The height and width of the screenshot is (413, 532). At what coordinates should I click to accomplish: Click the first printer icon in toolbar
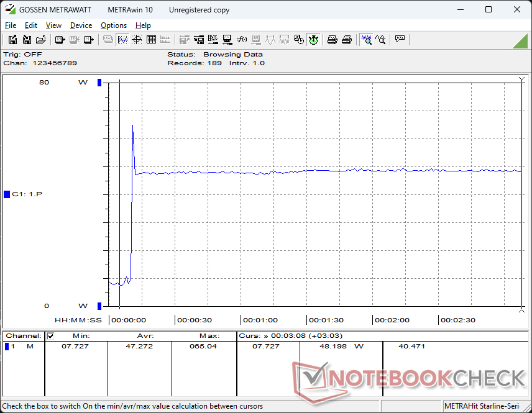pyautogui.click(x=332, y=40)
